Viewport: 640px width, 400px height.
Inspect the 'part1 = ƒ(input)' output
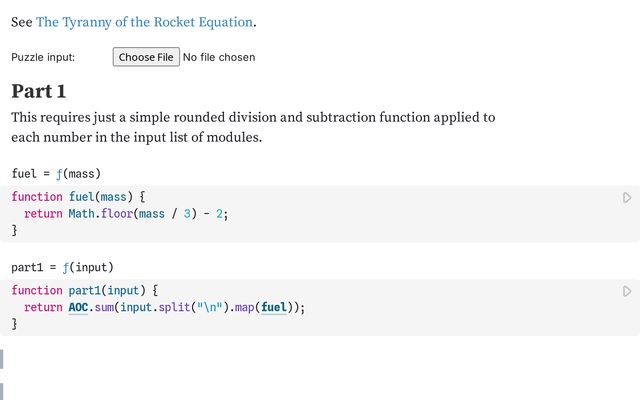point(62,267)
